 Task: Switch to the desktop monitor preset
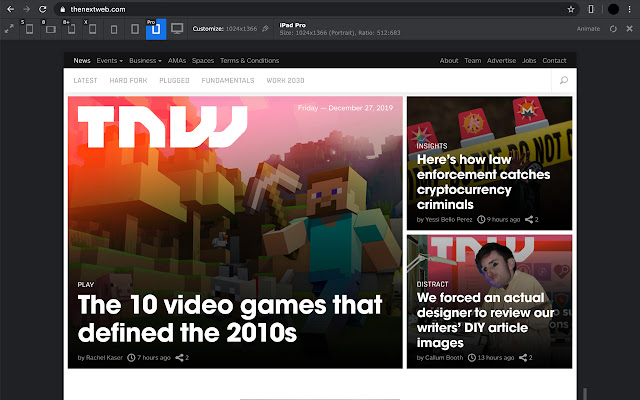tap(177, 29)
